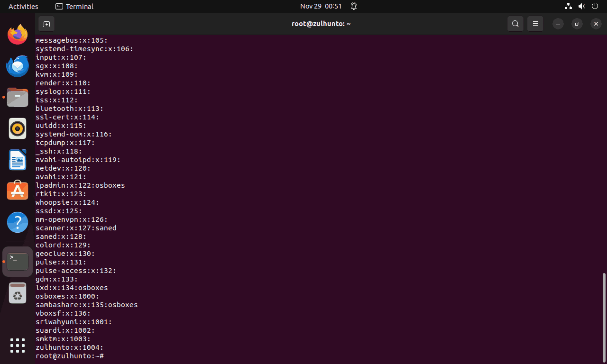Minimize the terminal window
607x364 pixels.
[x=559, y=24]
